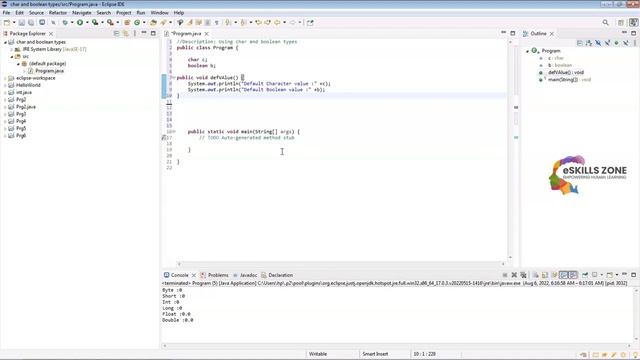Select the Prg6 project
The width and height of the screenshot is (640, 360).
click(21, 136)
